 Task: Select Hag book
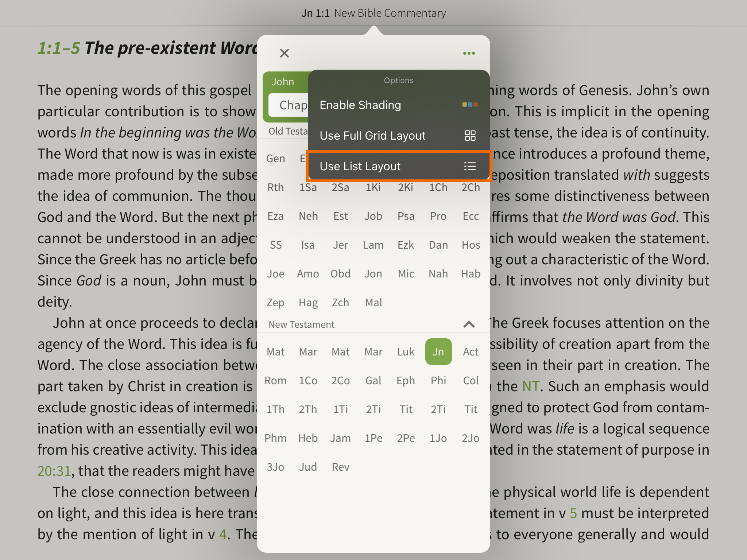[308, 303]
